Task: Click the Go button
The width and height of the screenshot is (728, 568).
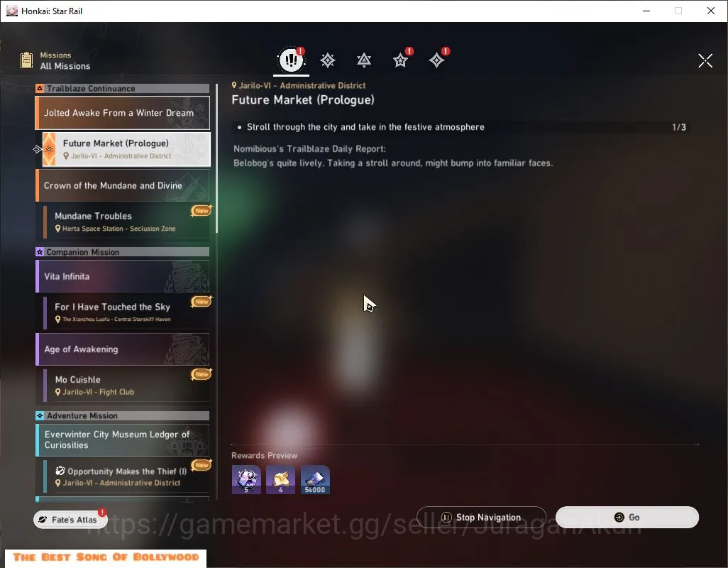Action: pos(627,518)
